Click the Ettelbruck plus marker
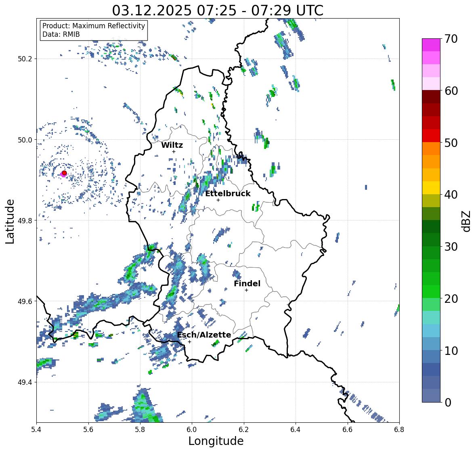476x451 pixels. [218, 200]
